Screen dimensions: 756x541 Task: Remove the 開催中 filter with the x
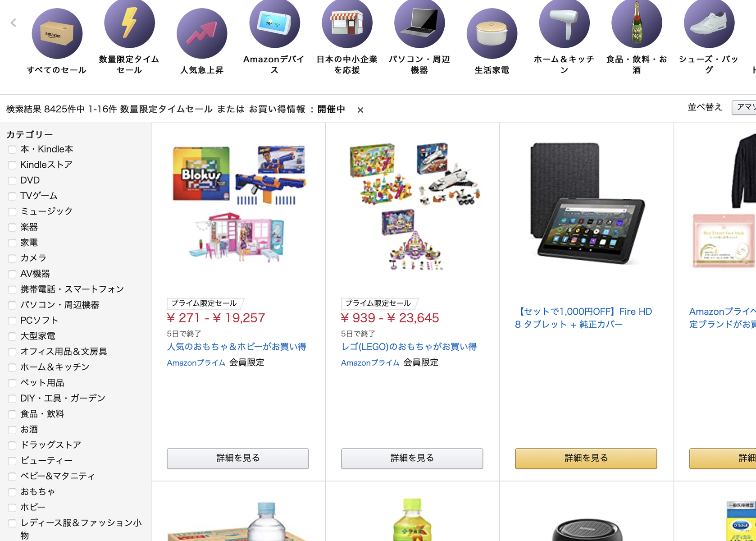pos(360,110)
